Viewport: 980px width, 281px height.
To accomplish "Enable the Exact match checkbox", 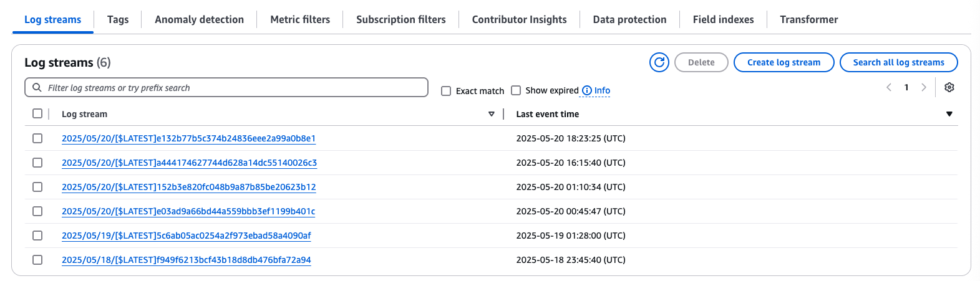I will [446, 91].
